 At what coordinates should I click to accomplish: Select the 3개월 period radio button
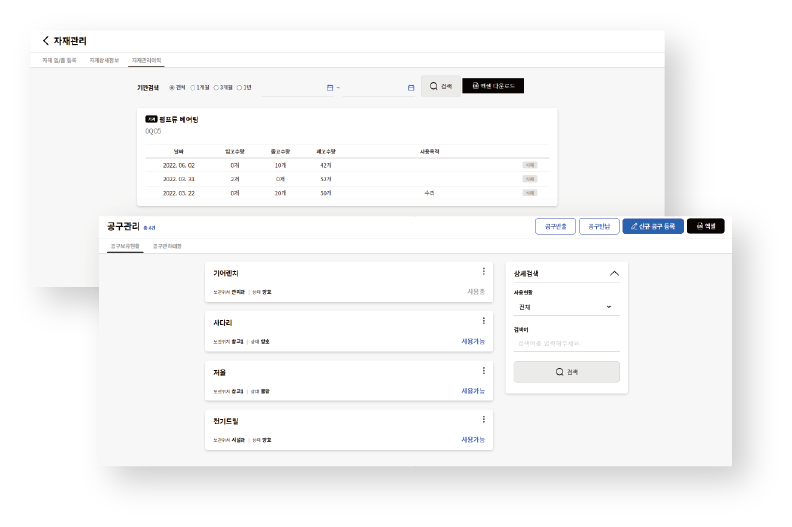(216, 87)
